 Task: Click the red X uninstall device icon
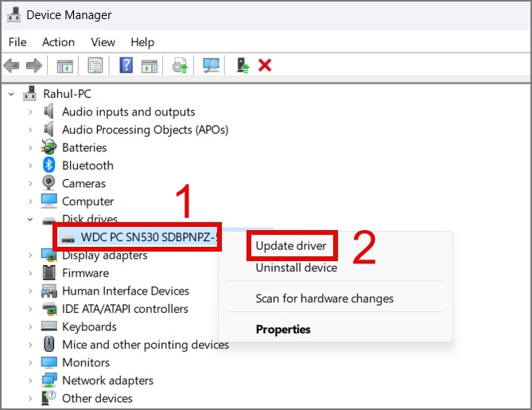(x=265, y=65)
